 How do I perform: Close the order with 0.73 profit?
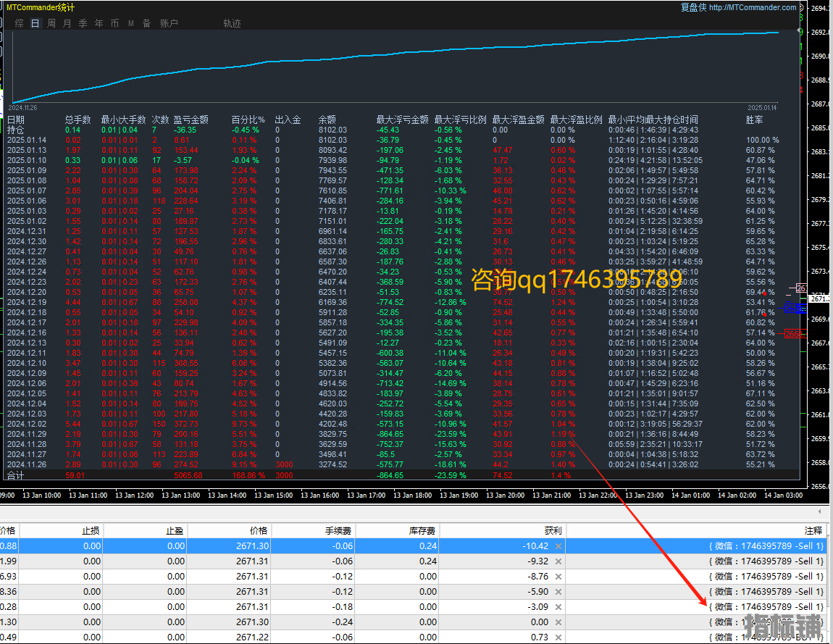558,637
